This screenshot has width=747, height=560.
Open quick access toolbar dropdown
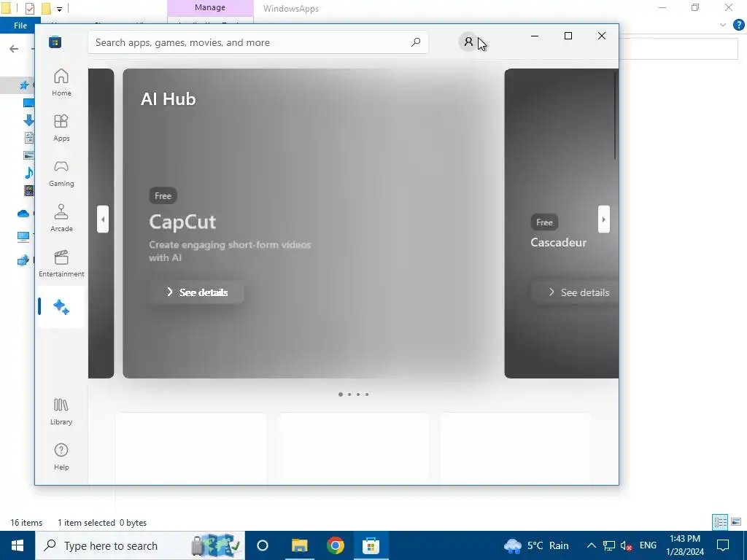coord(59,9)
